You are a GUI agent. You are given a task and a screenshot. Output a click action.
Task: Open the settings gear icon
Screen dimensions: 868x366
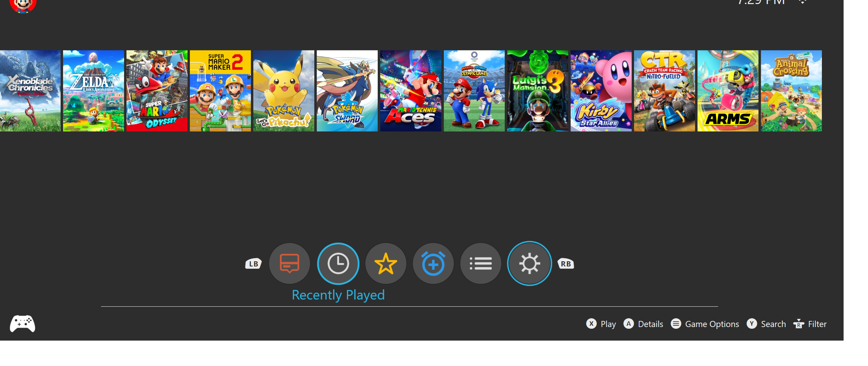coord(529,264)
